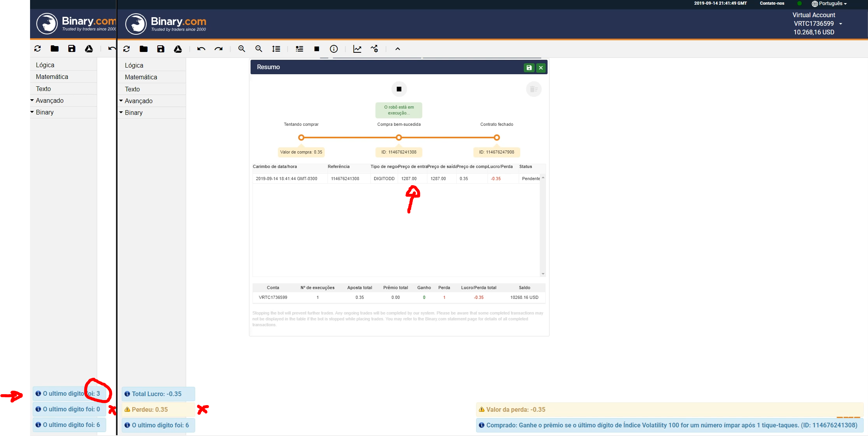Image resolution: width=868 pixels, height=436 pixels.
Task: Click the 'Comprado: Ganhe o prêmio' notification
Action: [x=670, y=425]
